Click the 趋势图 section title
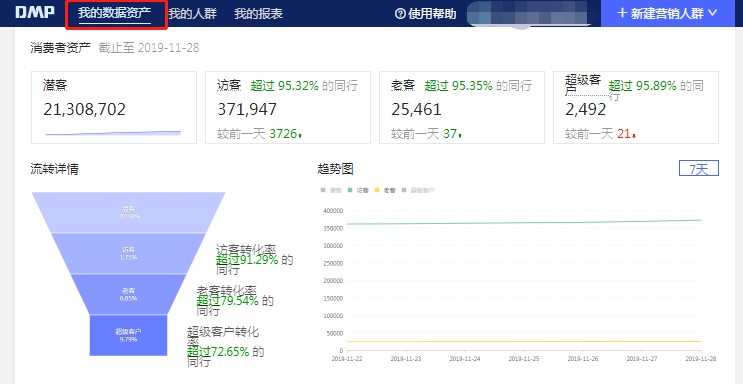The width and height of the screenshot is (743, 384). [335, 169]
